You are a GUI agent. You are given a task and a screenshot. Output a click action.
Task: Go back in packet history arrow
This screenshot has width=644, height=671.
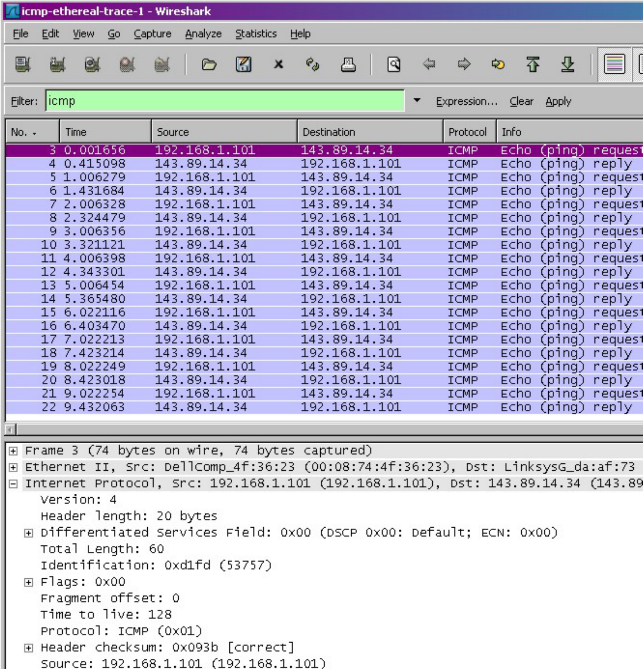click(x=429, y=65)
